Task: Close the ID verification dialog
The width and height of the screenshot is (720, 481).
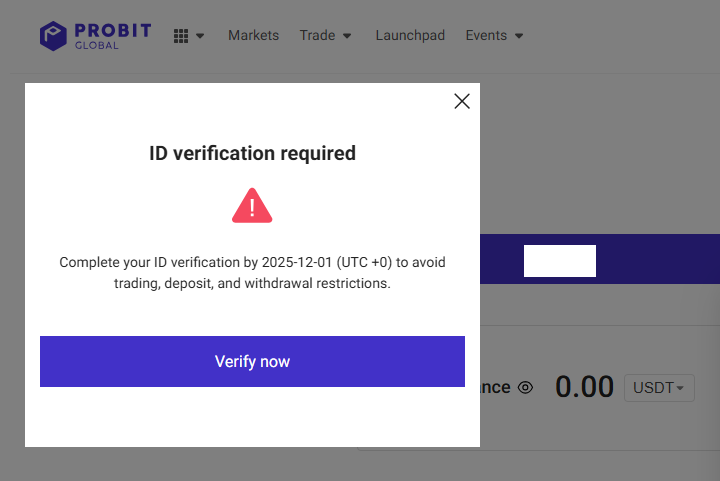Action: (x=461, y=101)
